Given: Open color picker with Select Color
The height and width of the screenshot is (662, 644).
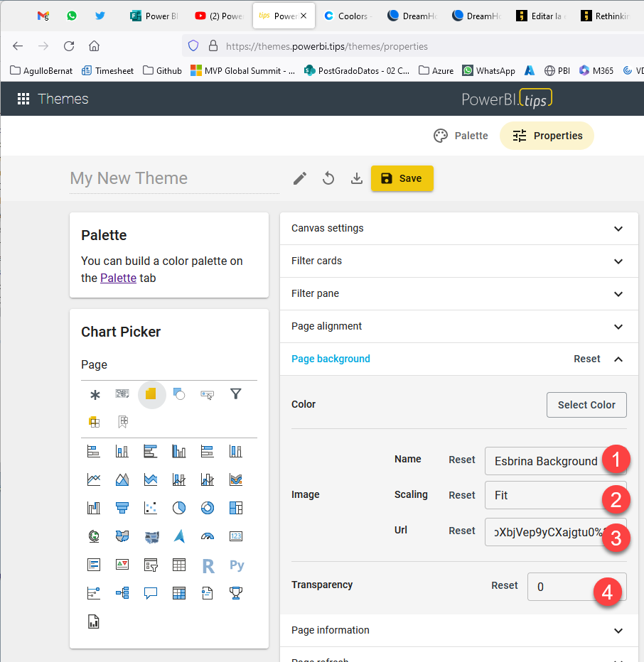Looking at the screenshot, I should click(586, 405).
